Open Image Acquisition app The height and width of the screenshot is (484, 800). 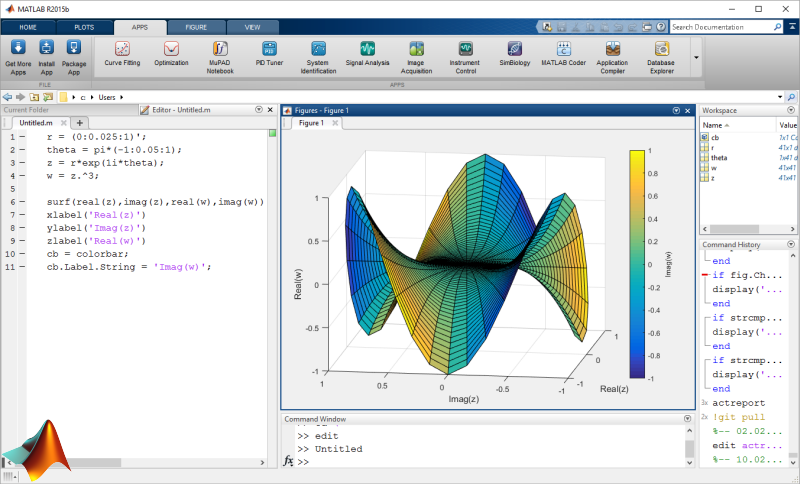click(416, 57)
